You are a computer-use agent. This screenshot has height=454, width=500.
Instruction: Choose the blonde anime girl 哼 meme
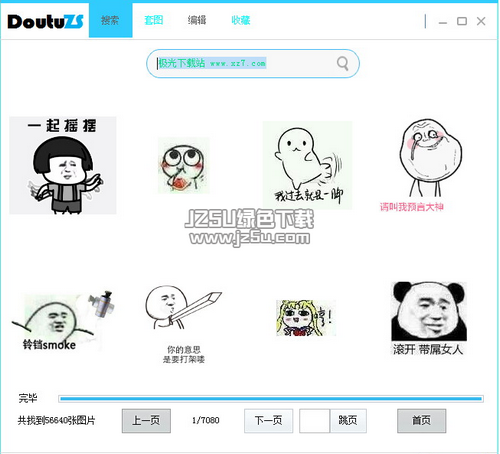(306, 318)
